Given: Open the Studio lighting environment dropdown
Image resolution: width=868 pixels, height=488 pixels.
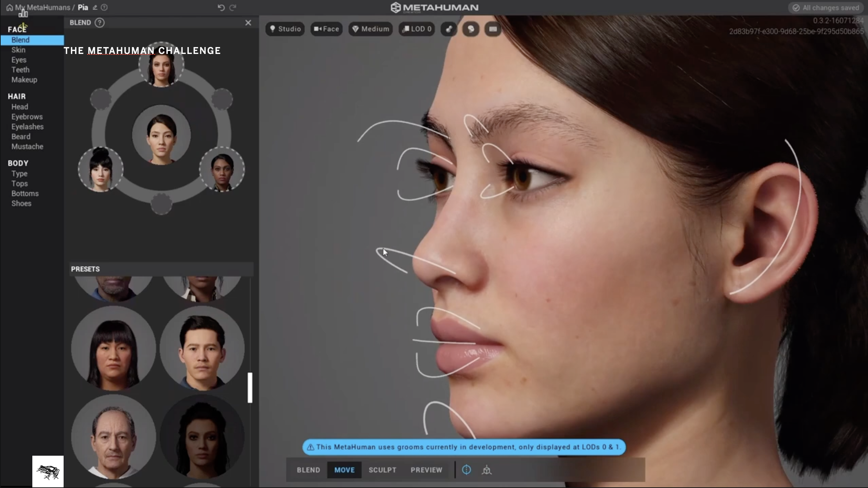Looking at the screenshot, I should point(285,29).
